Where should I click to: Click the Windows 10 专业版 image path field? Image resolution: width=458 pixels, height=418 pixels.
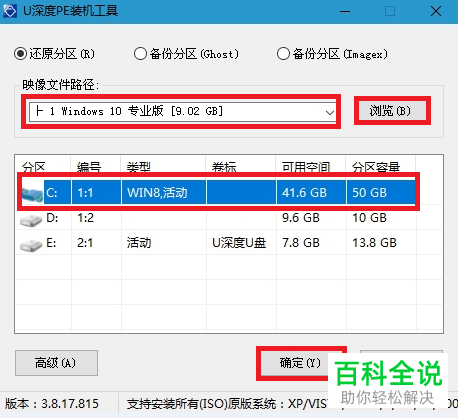coord(183,112)
